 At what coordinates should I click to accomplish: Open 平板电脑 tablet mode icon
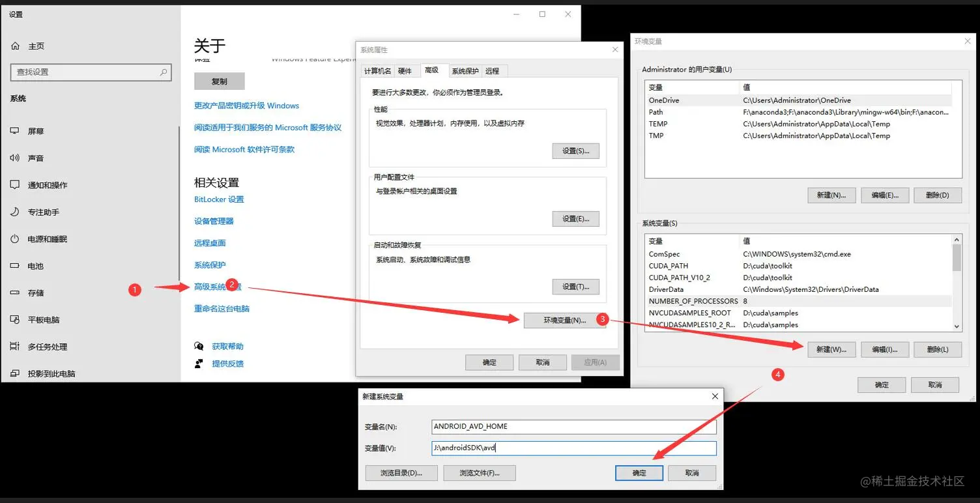click(16, 319)
